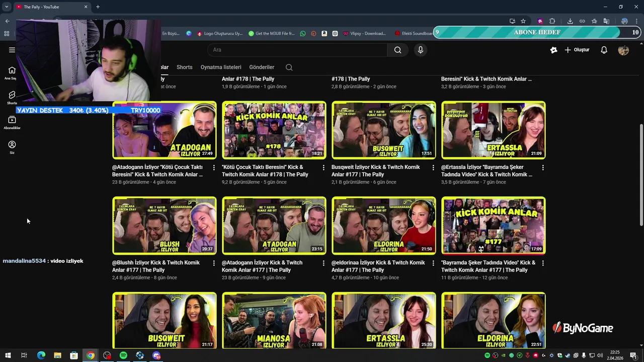644x362 pixels.
Task: Switch to the channel Shorts tab
Action: pos(184,67)
